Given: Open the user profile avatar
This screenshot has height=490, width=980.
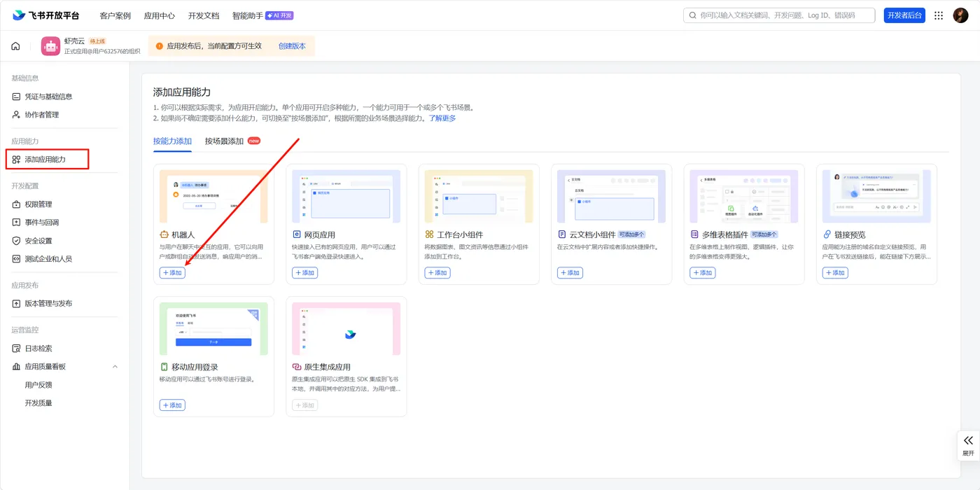Looking at the screenshot, I should tap(960, 15).
